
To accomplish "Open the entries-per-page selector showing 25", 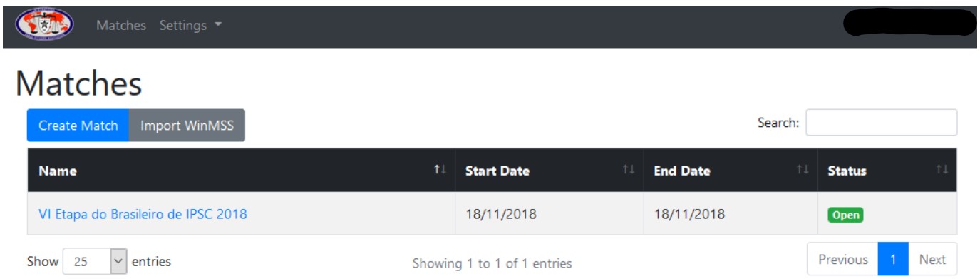I will [96, 261].
